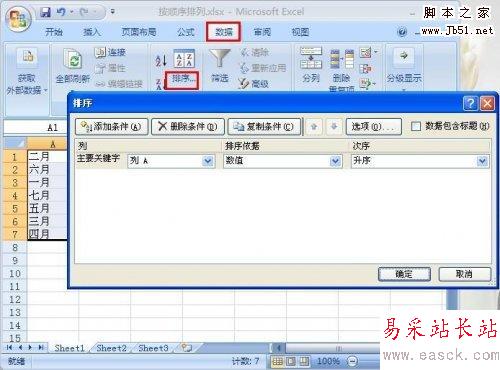Open 页面布局 Page Layout tab
500x370 pixels.
[x=139, y=32]
